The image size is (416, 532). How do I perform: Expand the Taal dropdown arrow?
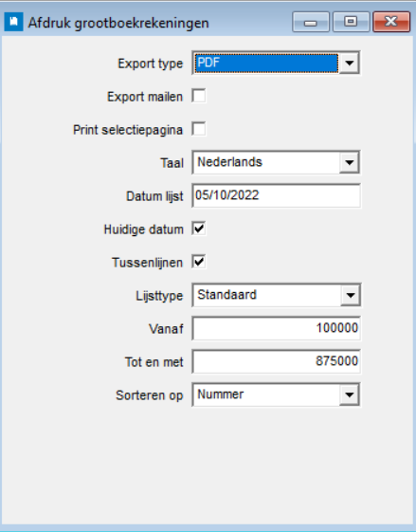(x=350, y=162)
